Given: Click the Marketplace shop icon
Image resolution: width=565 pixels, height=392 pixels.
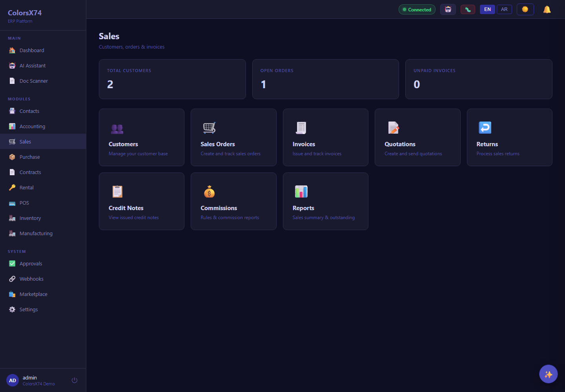Looking at the screenshot, I should [x=12, y=294].
